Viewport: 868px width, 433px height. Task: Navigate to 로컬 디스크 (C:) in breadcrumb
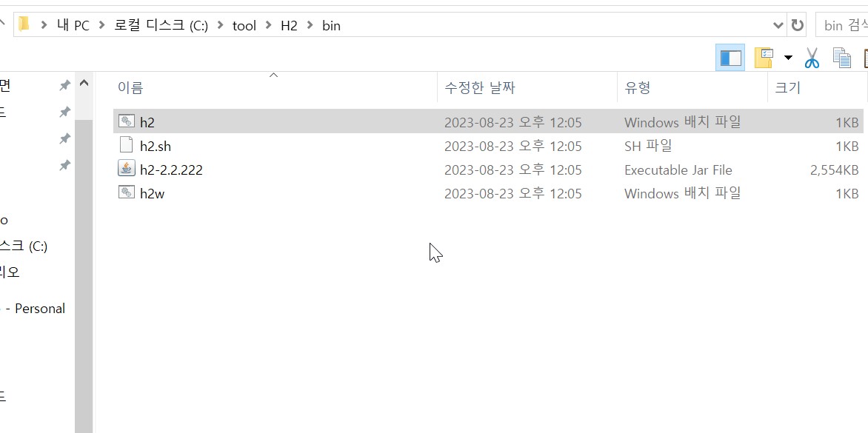point(161,25)
